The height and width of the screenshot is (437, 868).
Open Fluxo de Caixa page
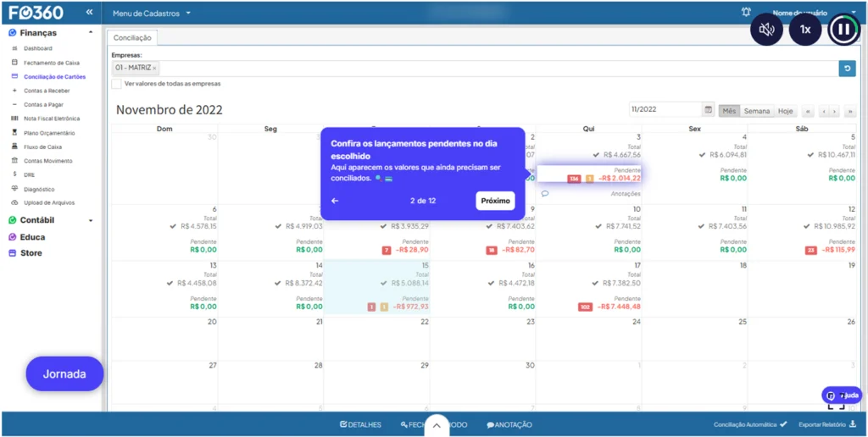coord(42,147)
